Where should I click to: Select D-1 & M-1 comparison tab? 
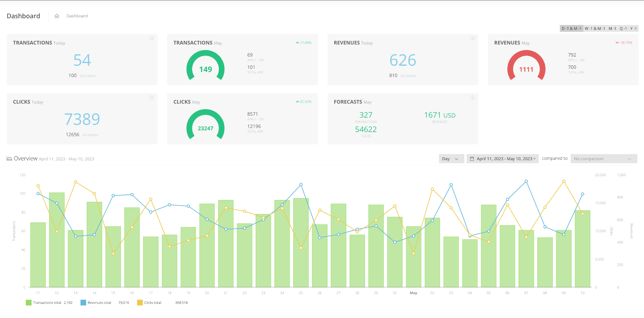pyautogui.click(x=571, y=29)
